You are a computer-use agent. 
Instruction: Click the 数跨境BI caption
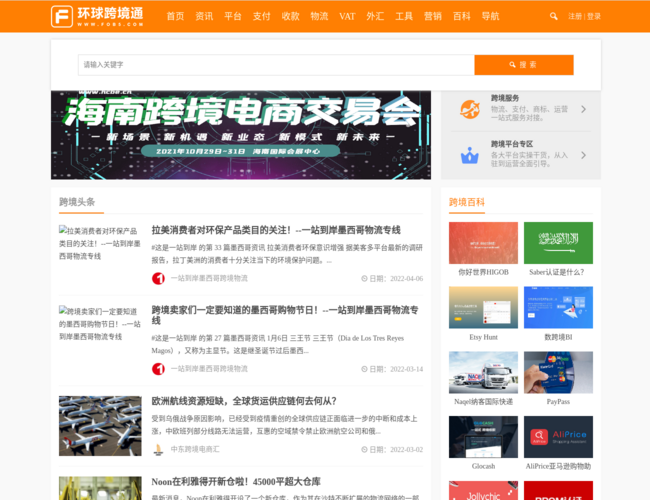pyautogui.click(x=558, y=337)
